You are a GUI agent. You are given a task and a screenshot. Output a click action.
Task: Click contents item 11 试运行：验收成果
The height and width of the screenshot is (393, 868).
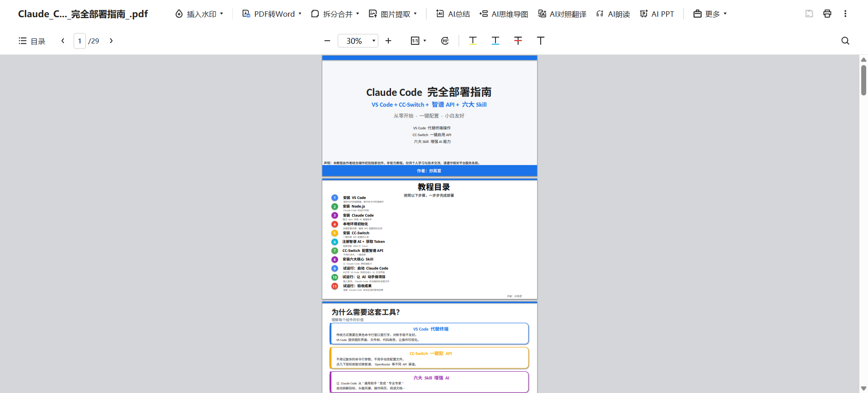click(x=357, y=286)
